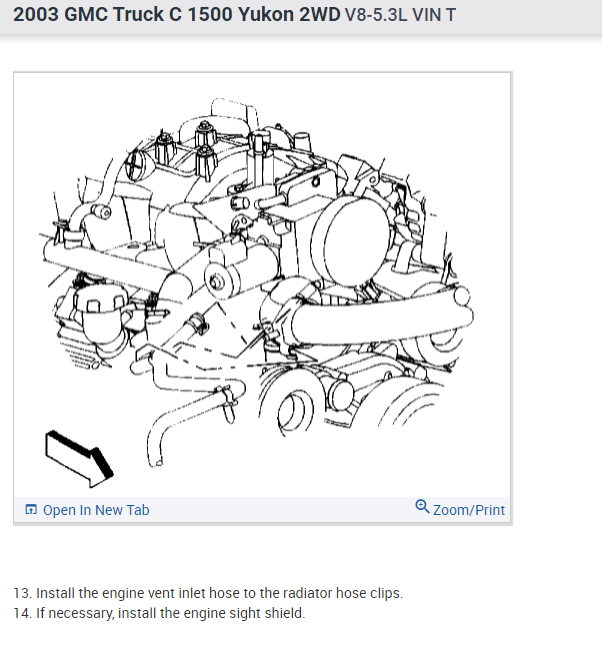The image size is (602, 652).
Task: Click the hose clamp on lower vent hose
Action: pyautogui.click(x=226, y=395)
